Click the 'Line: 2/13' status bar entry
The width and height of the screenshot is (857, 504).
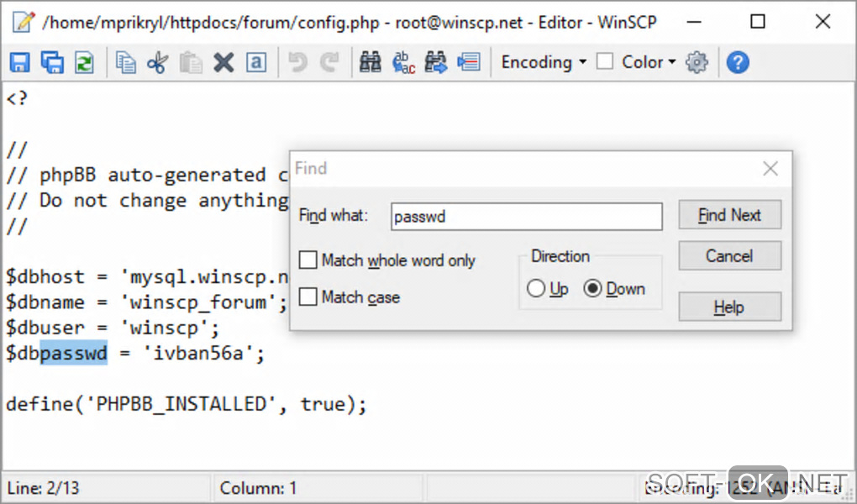coord(43,487)
